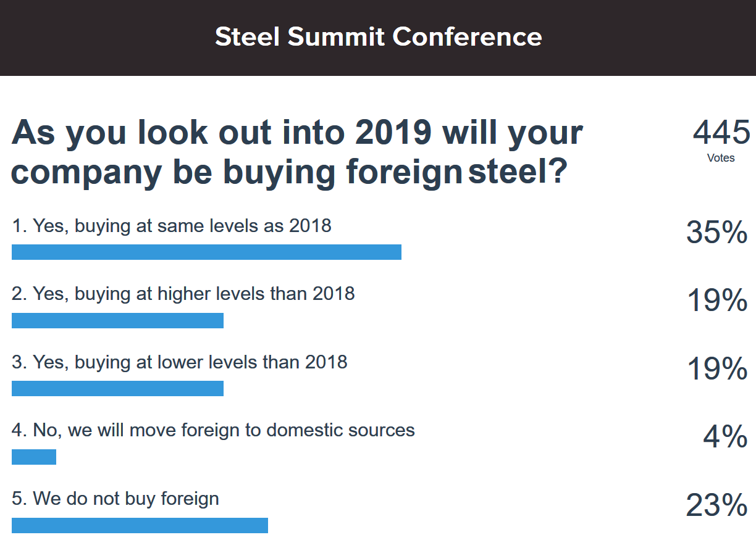Click the 35% percentage value
The width and height of the screenshot is (756, 540).
716,233
